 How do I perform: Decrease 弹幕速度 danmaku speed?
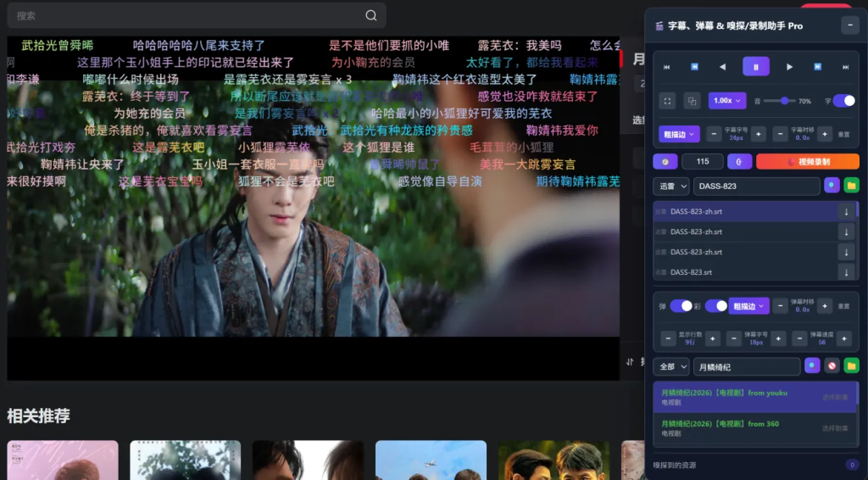[800, 338]
